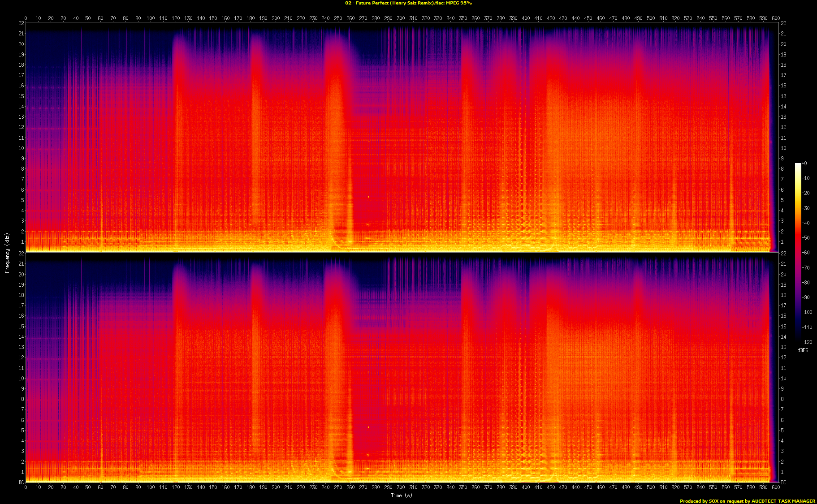This screenshot has height=504, width=817.
Task: Click the 120 tick on bottom time axis
Action: pyautogui.click(x=176, y=487)
